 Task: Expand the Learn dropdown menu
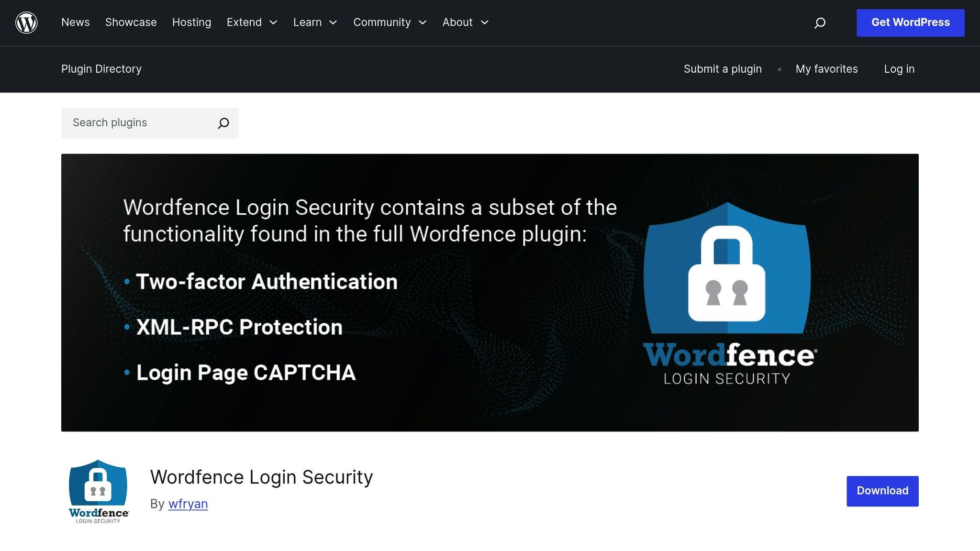(x=315, y=22)
